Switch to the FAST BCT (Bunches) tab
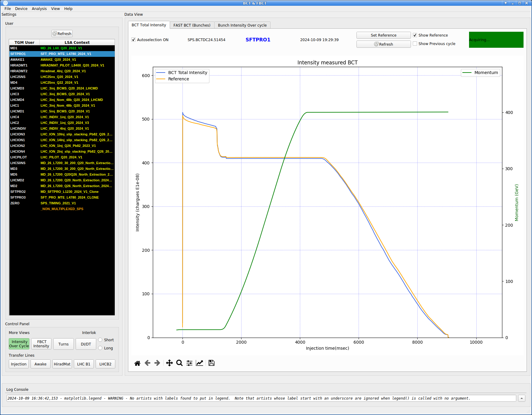 192,25
